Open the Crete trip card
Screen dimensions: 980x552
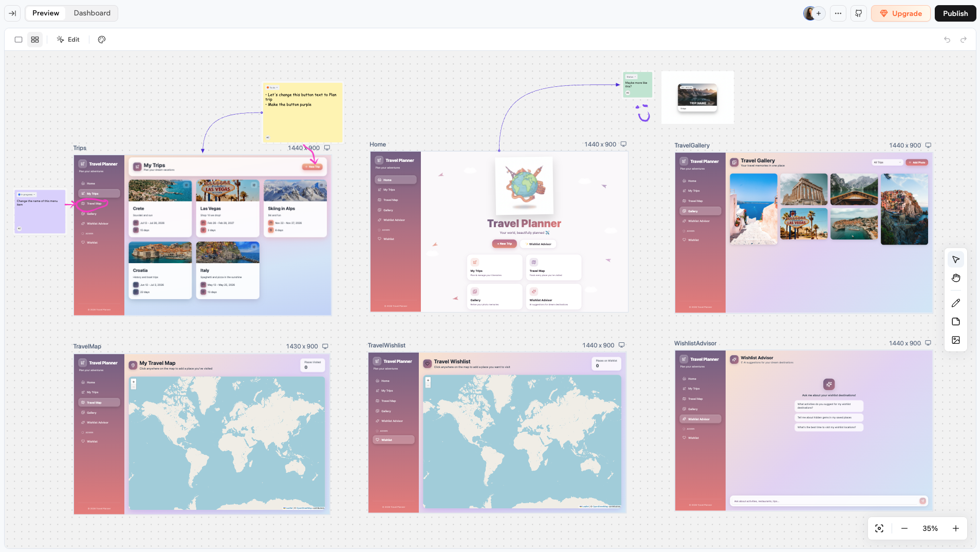160,208
